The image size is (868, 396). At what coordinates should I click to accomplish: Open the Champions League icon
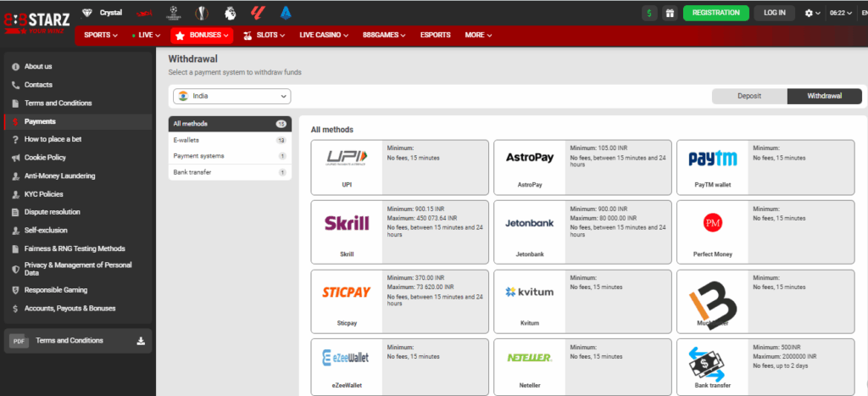175,13
